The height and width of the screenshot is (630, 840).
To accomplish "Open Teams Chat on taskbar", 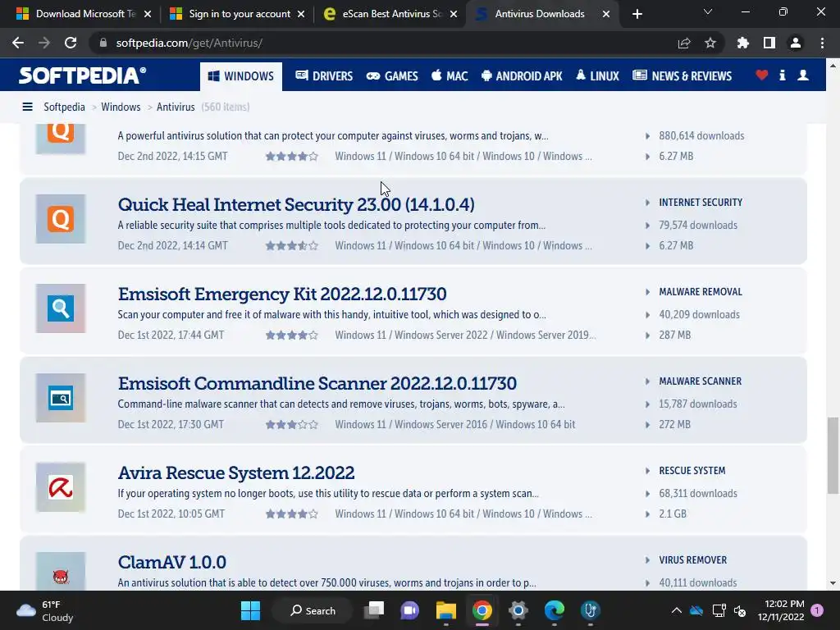I will (x=410, y=610).
